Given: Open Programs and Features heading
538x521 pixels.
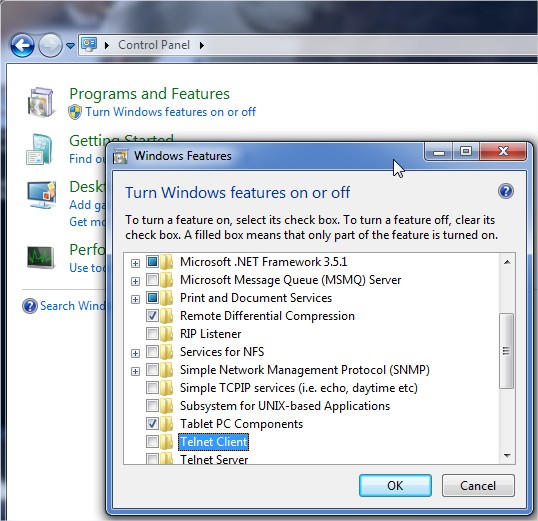Looking at the screenshot, I should (x=149, y=94).
